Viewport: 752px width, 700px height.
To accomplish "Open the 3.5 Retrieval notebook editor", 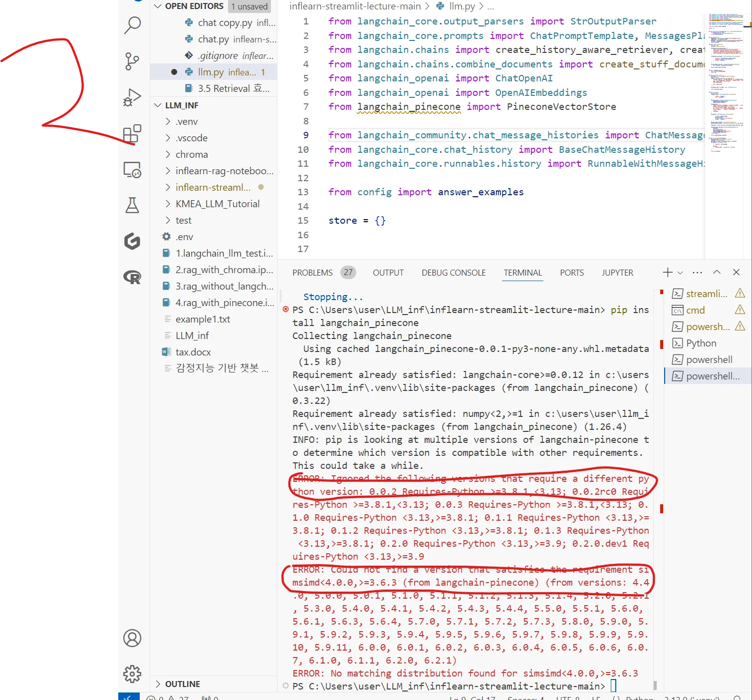I will (214, 88).
